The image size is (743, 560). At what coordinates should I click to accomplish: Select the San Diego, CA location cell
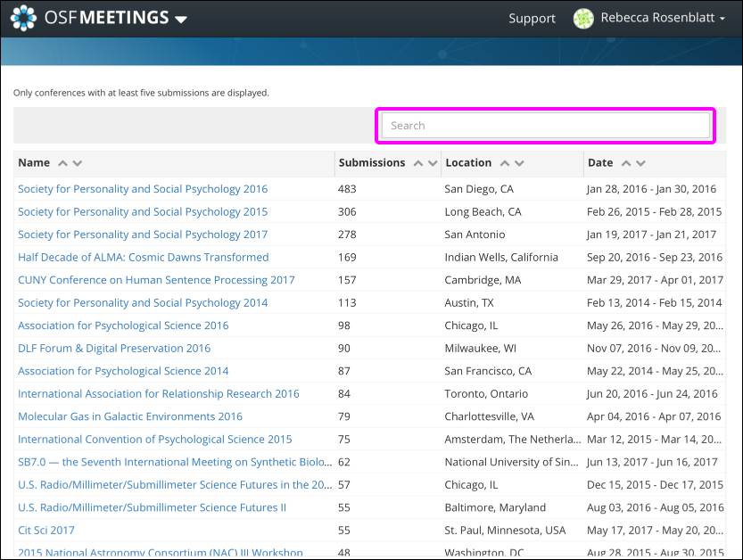point(479,189)
